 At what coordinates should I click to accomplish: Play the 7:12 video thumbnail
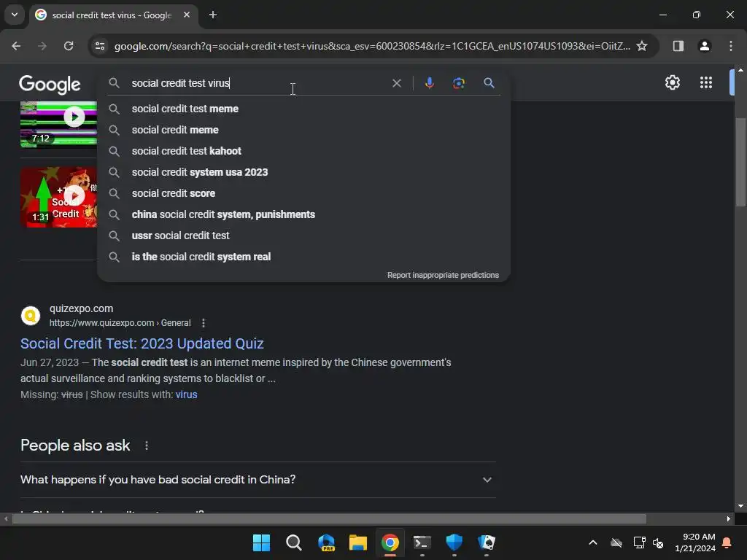click(x=58, y=124)
